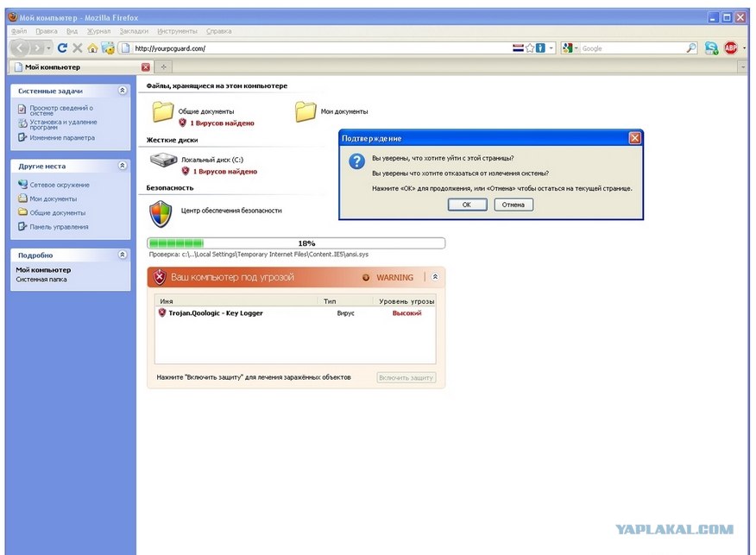This screenshot has height=555, width=756.
Task: Click the search magnifier icon
Action: click(691, 48)
